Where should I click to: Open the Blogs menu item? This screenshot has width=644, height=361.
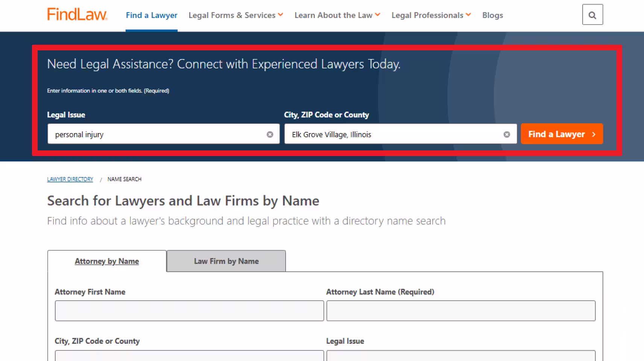pyautogui.click(x=492, y=15)
